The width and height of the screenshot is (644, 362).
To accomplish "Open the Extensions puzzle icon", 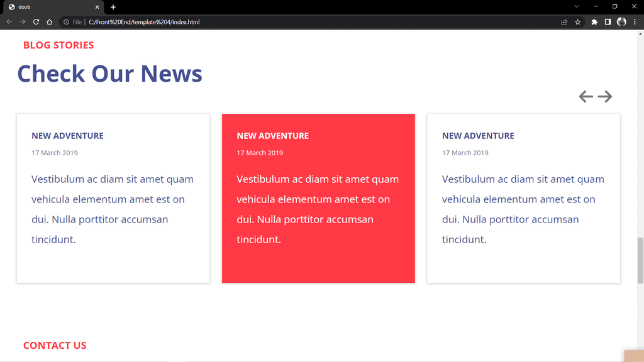I will pyautogui.click(x=594, y=22).
